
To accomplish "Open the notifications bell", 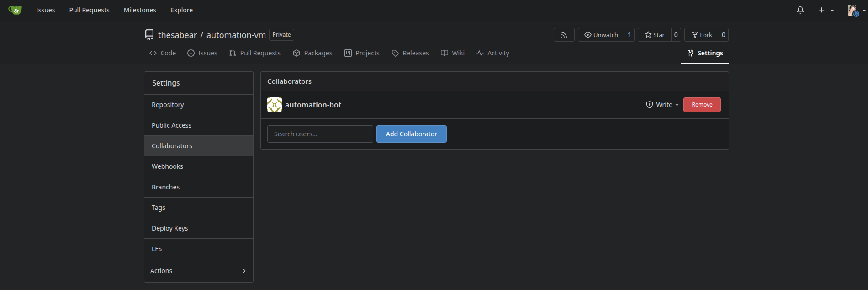I will pyautogui.click(x=800, y=10).
